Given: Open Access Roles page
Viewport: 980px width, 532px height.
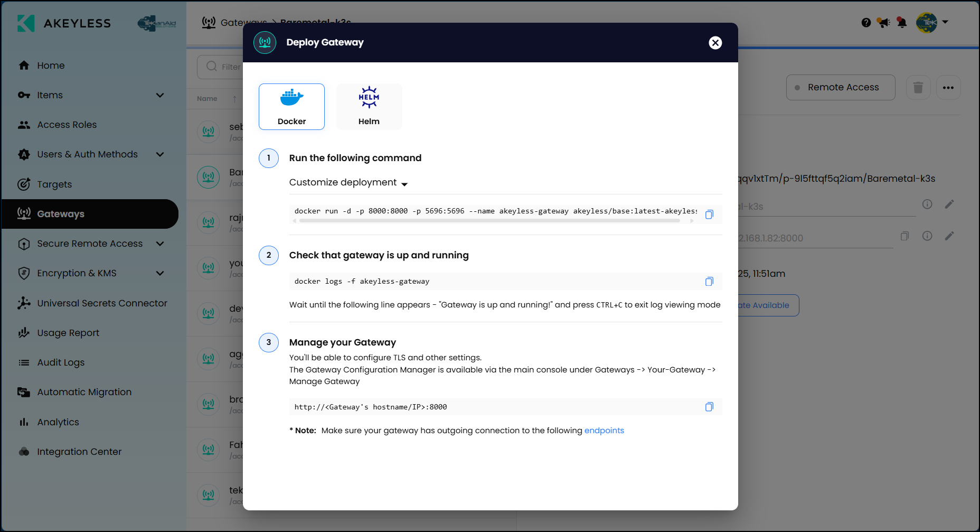Looking at the screenshot, I should pyautogui.click(x=67, y=125).
